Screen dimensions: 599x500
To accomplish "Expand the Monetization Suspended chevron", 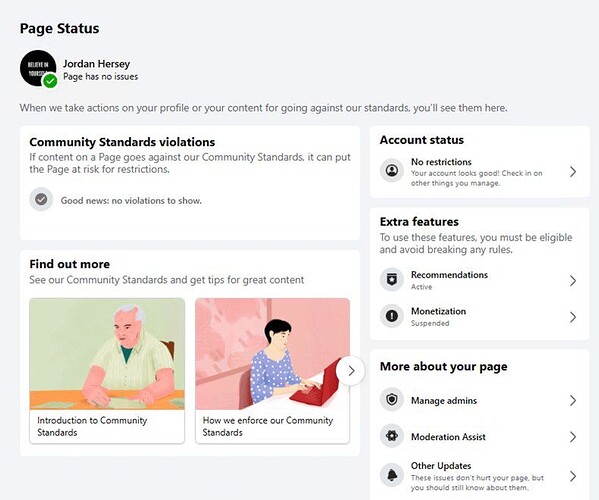I will tap(573, 317).
